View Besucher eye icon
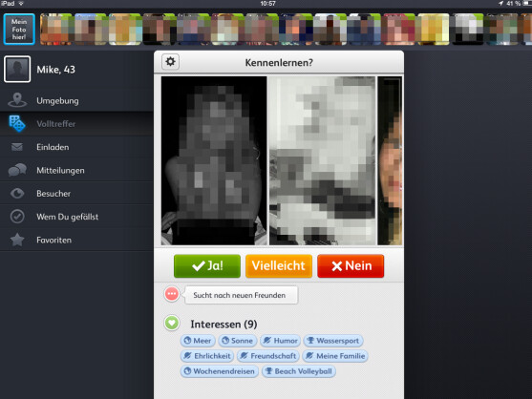This screenshot has width=532, height=399. click(17, 193)
